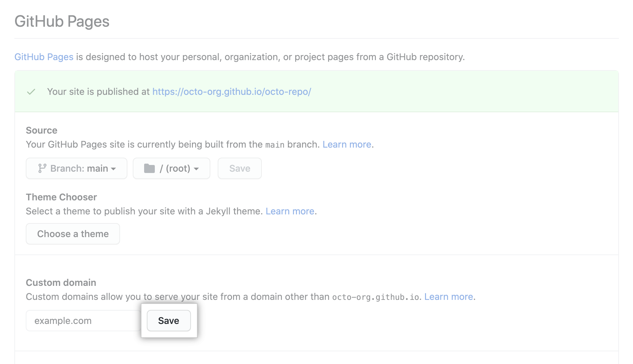Click Choose a theme
The image size is (633, 364).
pos(73,234)
